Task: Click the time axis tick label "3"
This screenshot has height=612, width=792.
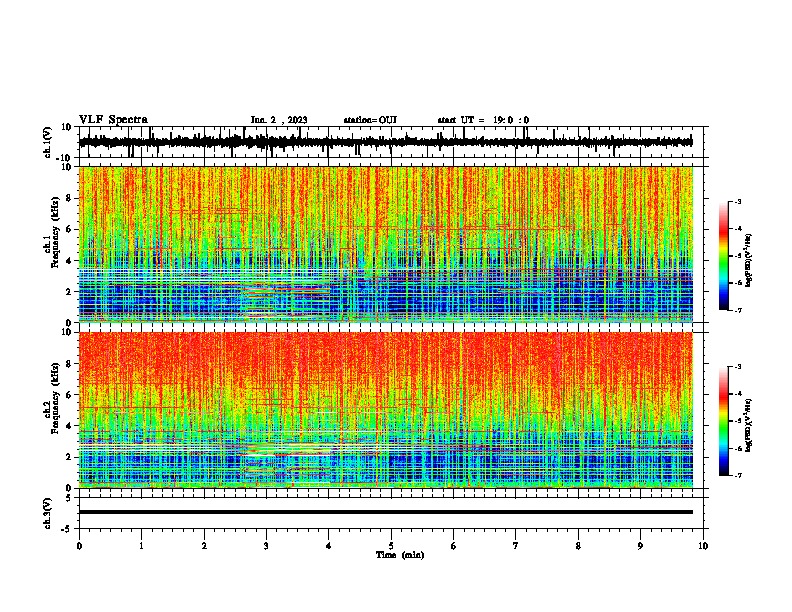Action: [266, 546]
